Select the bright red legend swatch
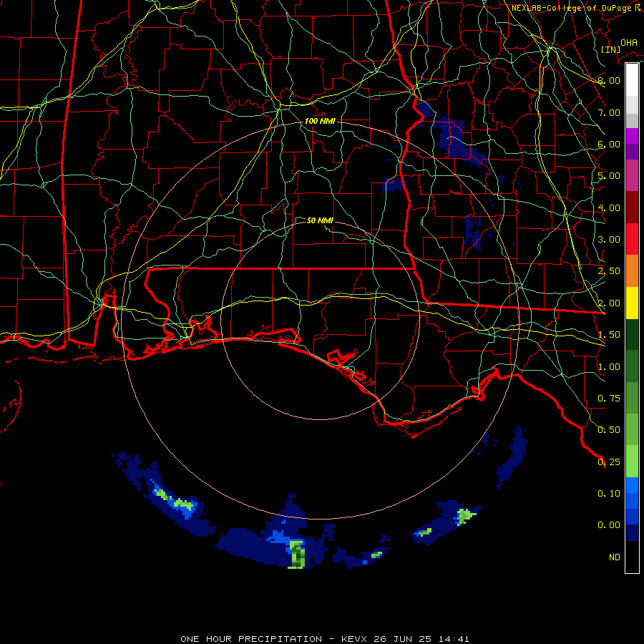This screenshot has width=644, height=644. tap(632, 239)
